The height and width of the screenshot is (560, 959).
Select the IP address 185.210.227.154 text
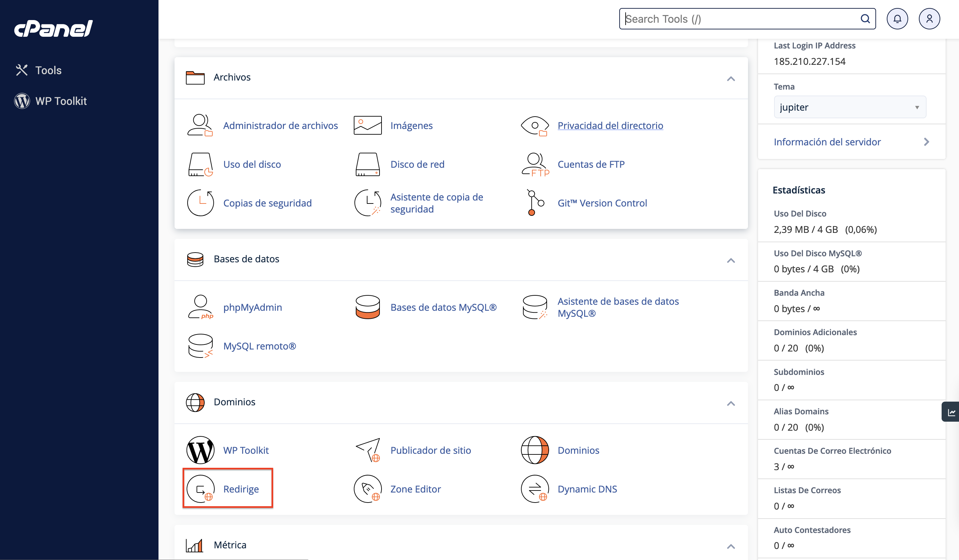810,61
